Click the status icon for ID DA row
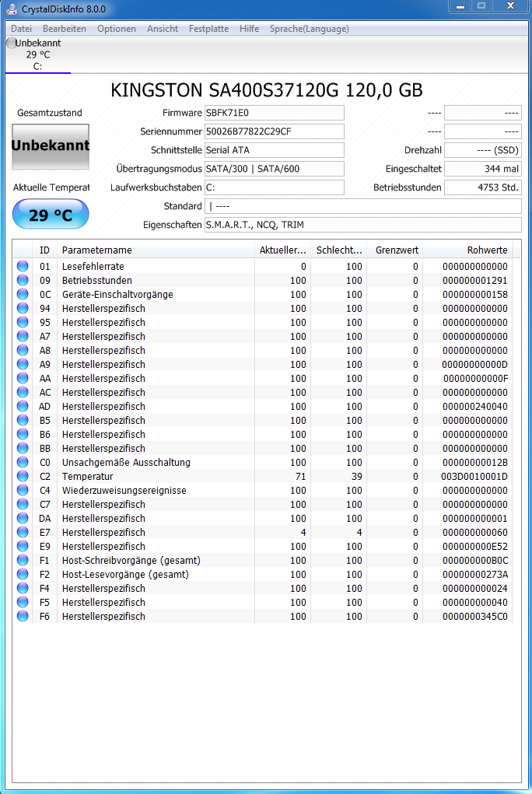Screen dimensions: 532x794 pyautogui.click(x=23, y=519)
